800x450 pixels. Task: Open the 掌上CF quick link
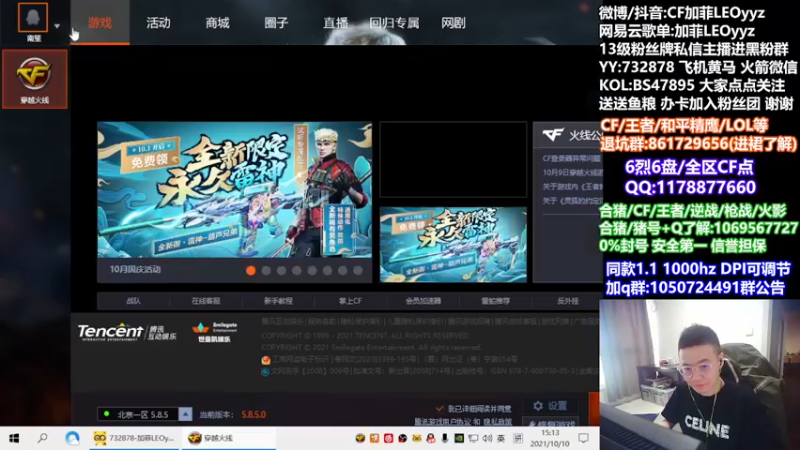351,301
